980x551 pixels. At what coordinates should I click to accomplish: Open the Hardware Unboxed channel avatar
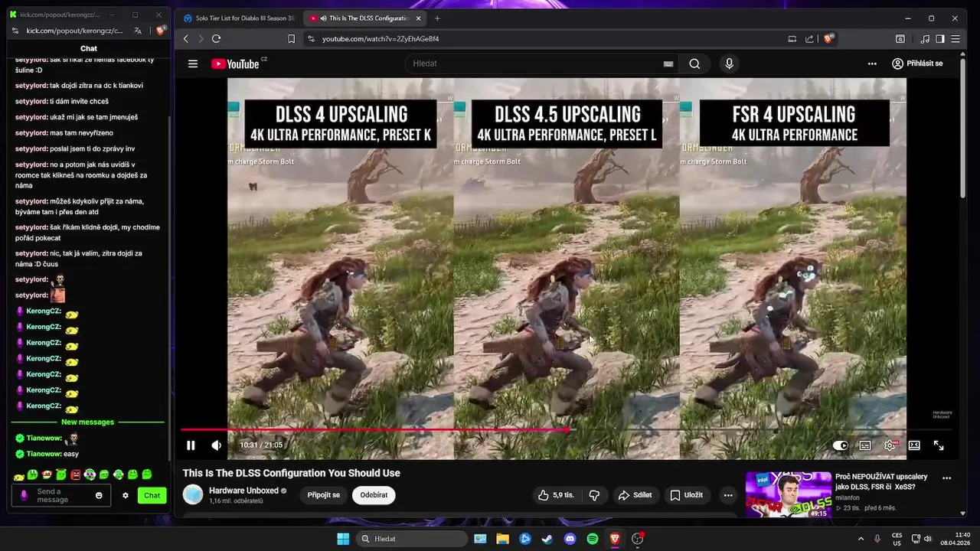pos(193,494)
